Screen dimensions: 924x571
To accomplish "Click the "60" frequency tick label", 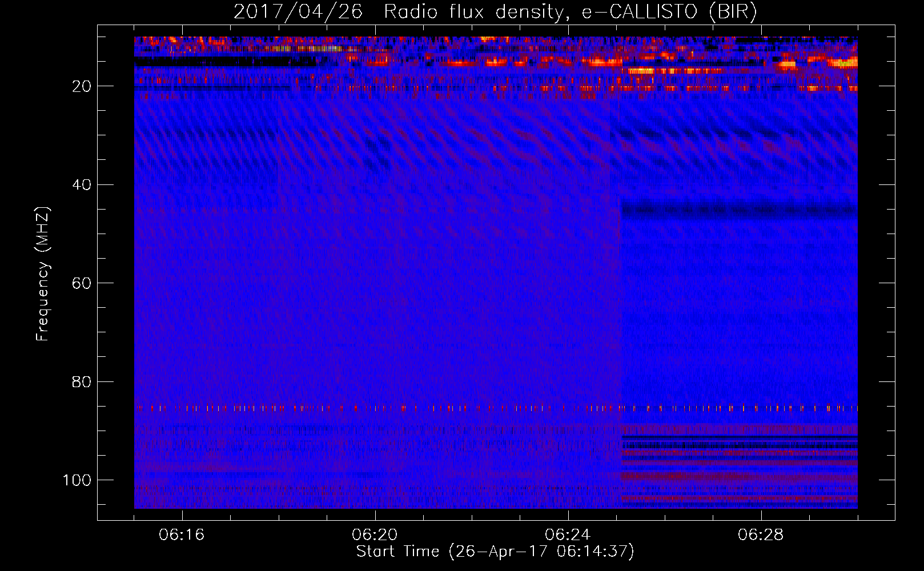I will (82, 283).
